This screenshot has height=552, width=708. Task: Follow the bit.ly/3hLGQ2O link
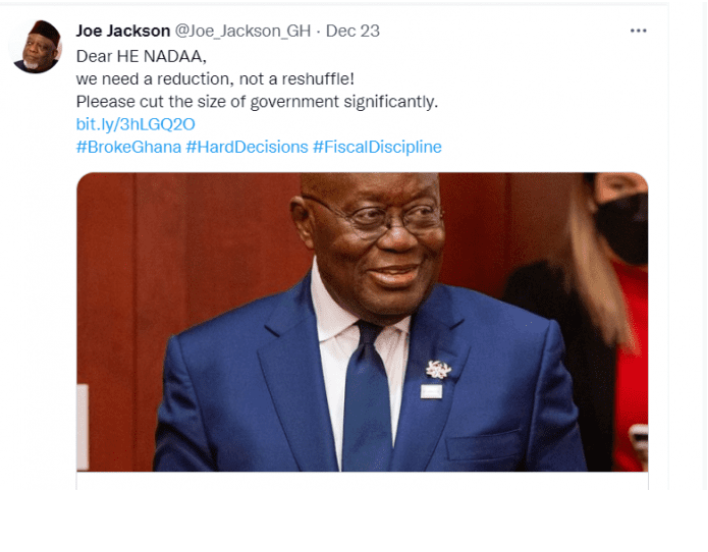[x=135, y=124]
